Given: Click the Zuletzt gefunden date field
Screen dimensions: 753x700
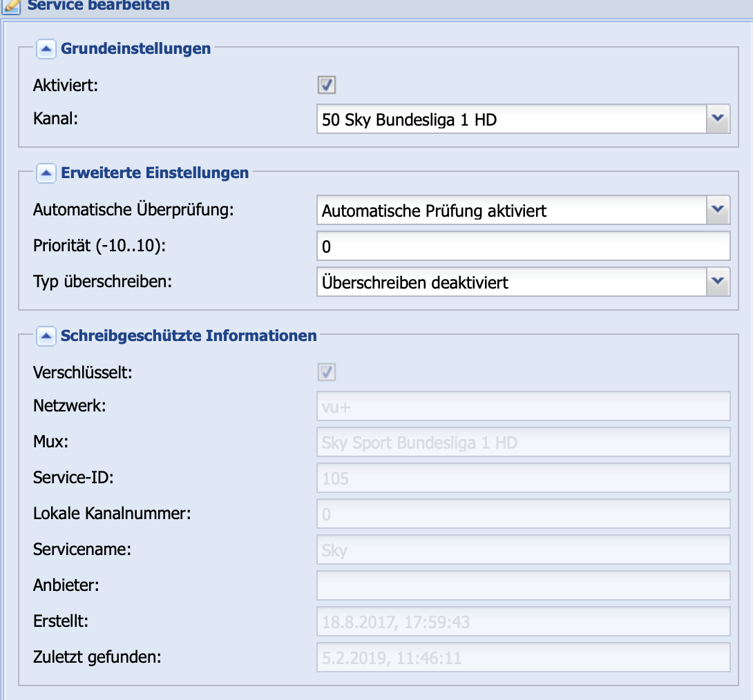Looking at the screenshot, I should tap(524, 657).
